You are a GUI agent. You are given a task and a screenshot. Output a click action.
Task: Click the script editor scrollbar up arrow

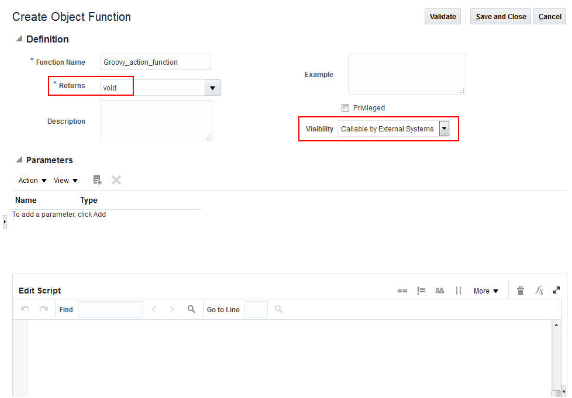pos(556,325)
